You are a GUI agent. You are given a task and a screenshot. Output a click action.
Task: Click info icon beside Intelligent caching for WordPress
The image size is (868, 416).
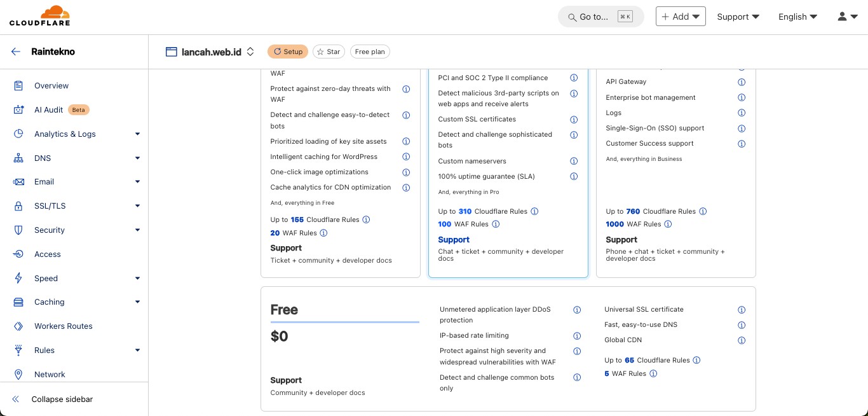click(406, 156)
